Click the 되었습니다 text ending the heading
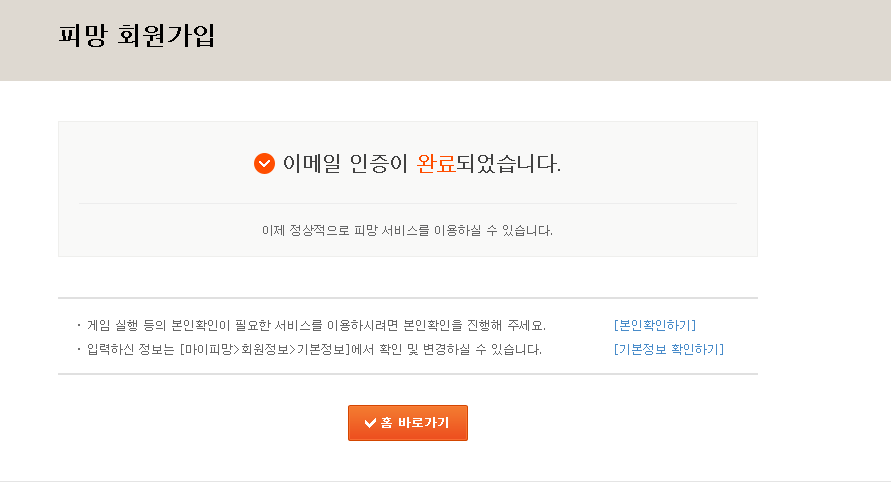Viewport: 891px width, 490px height. click(x=509, y=163)
